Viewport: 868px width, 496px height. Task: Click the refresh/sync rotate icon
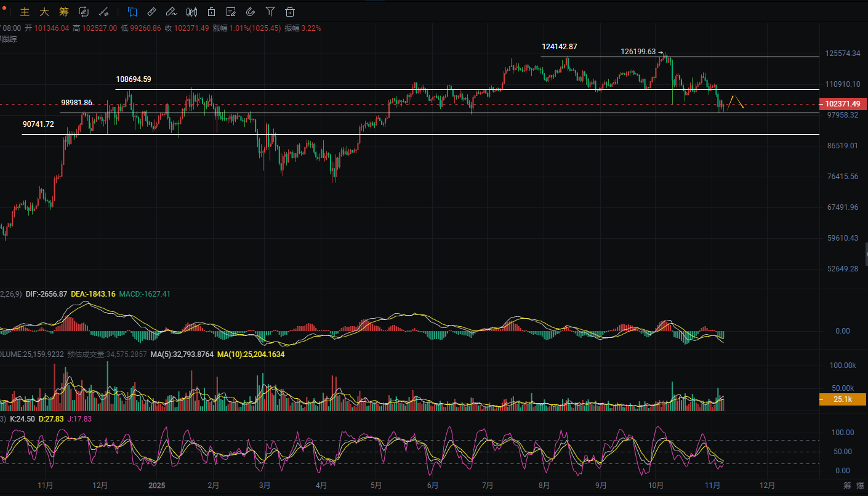pyautogui.click(x=84, y=12)
